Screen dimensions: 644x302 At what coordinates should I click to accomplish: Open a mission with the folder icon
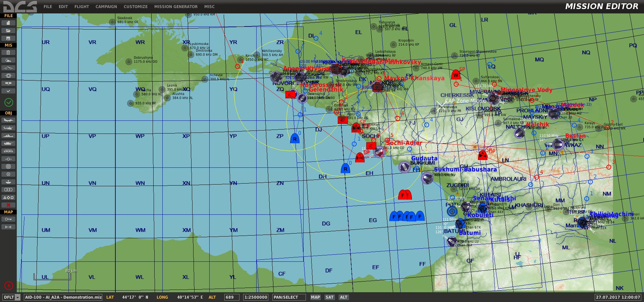click(x=8, y=31)
